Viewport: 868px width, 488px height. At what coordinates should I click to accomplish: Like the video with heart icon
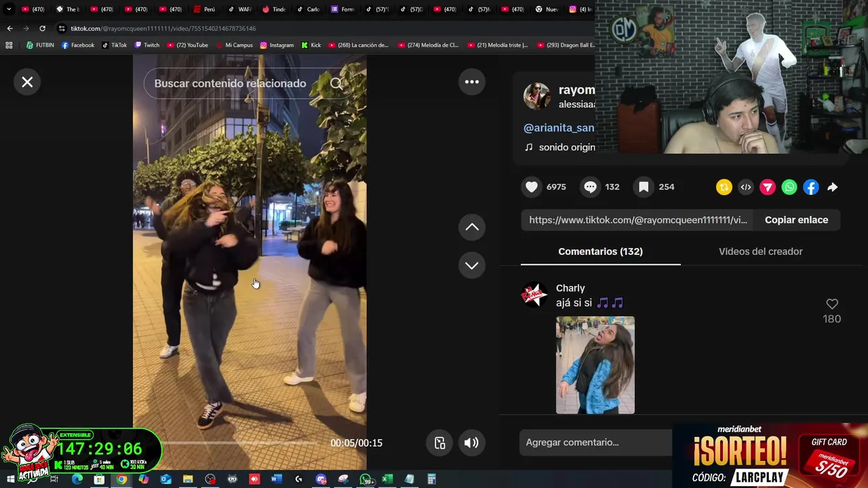tap(532, 187)
